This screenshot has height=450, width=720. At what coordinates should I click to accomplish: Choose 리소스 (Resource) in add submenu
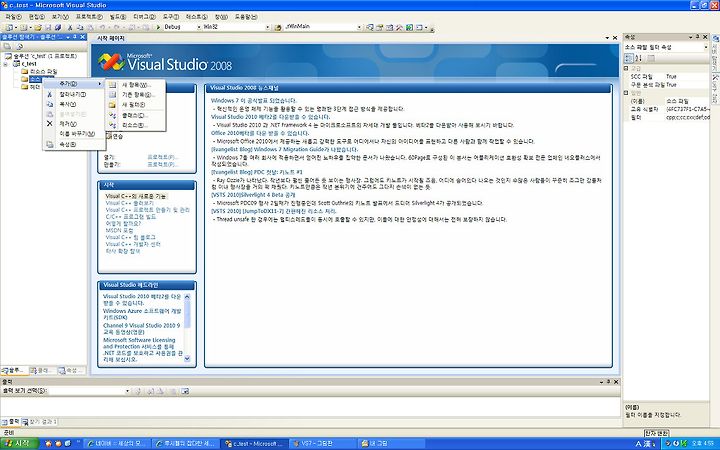(136, 125)
